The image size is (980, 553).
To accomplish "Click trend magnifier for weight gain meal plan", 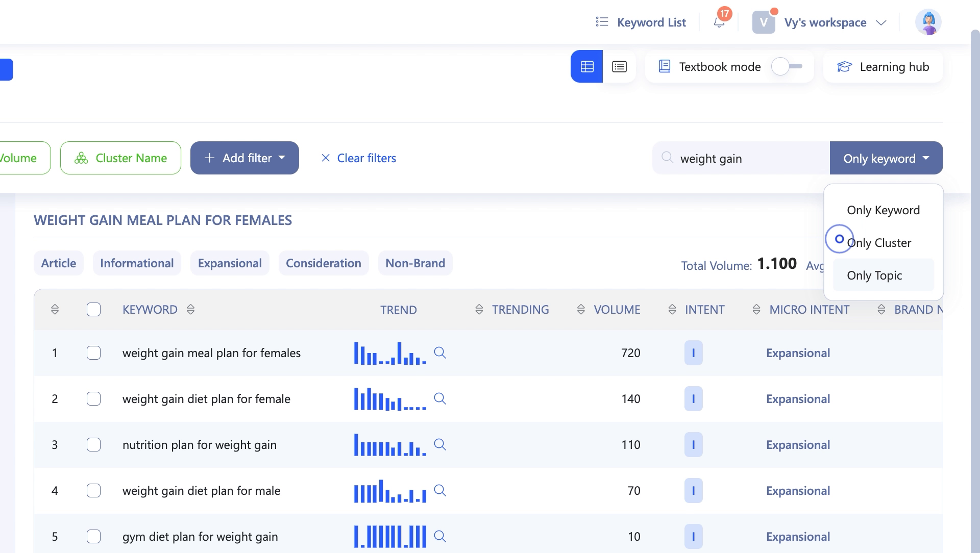I will (x=440, y=353).
